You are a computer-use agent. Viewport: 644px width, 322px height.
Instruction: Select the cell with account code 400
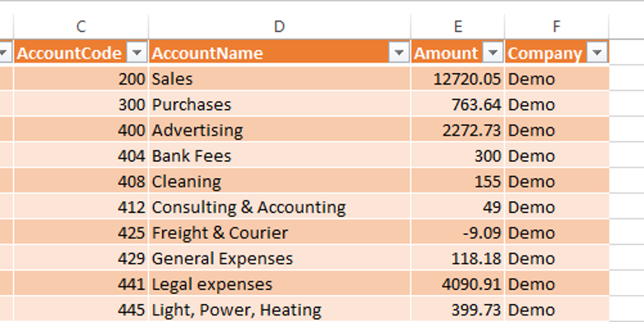point(81,130)
